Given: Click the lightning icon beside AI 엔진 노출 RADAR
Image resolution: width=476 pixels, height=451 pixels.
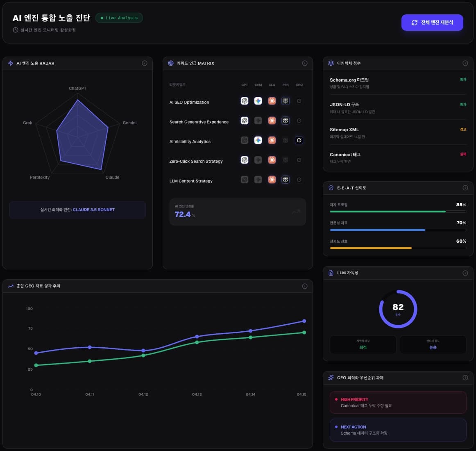Looking at the screenshot, I should (11, 63).
